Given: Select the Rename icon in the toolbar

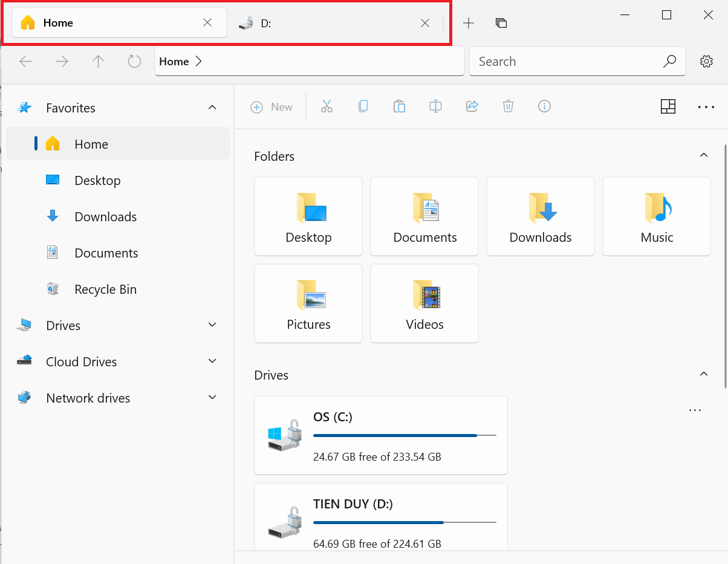Looking at the screenshot, I should [435, 106].
